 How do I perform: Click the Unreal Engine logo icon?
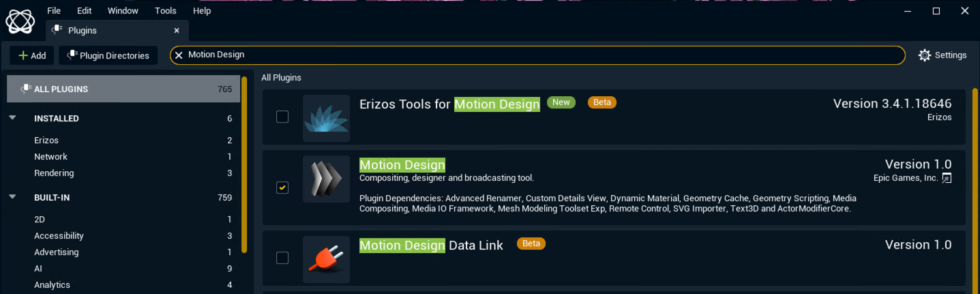click(x=20, y=20)
